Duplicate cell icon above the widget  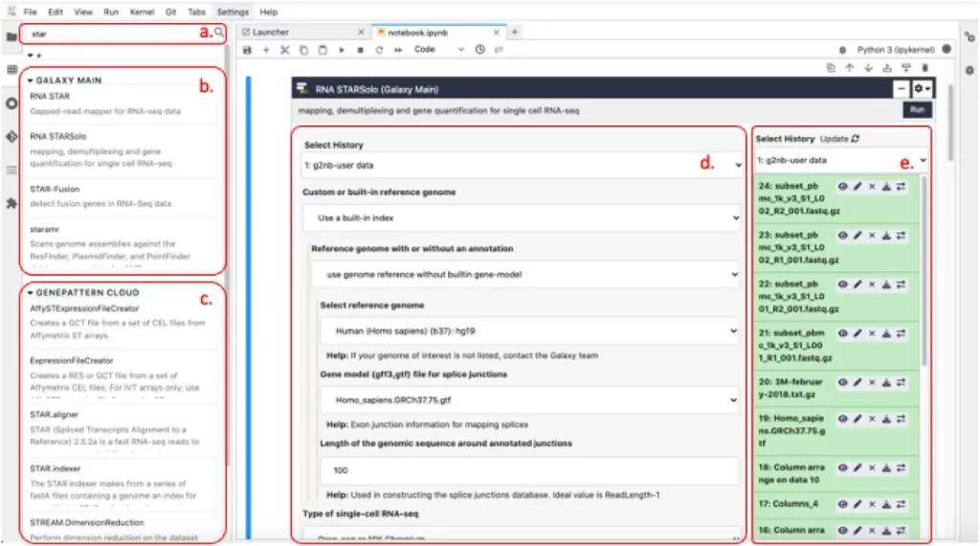point(831,68)
